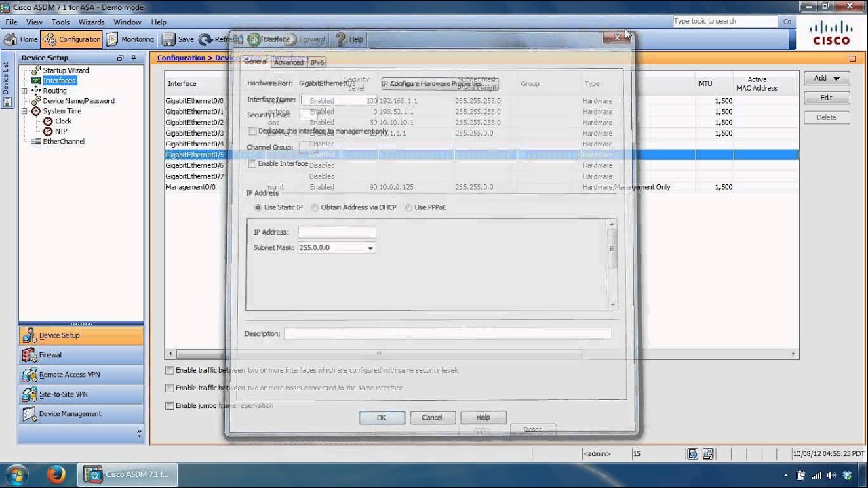868x488 pixels.
Task: Click the table's left scroll arrow
Action: pos(170,354)
